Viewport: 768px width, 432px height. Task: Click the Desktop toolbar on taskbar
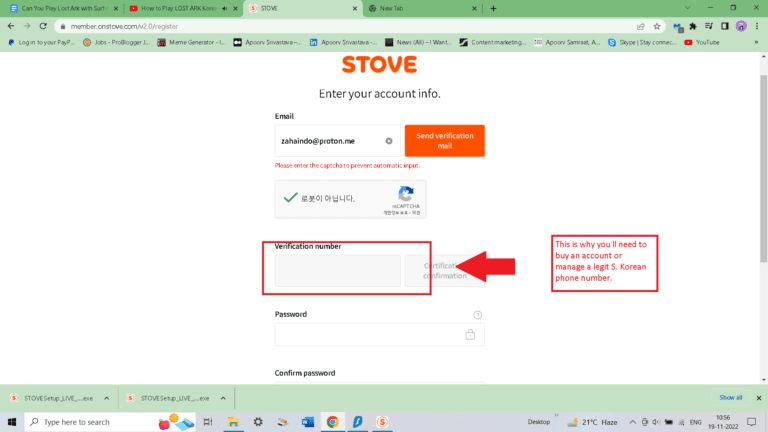539,422
